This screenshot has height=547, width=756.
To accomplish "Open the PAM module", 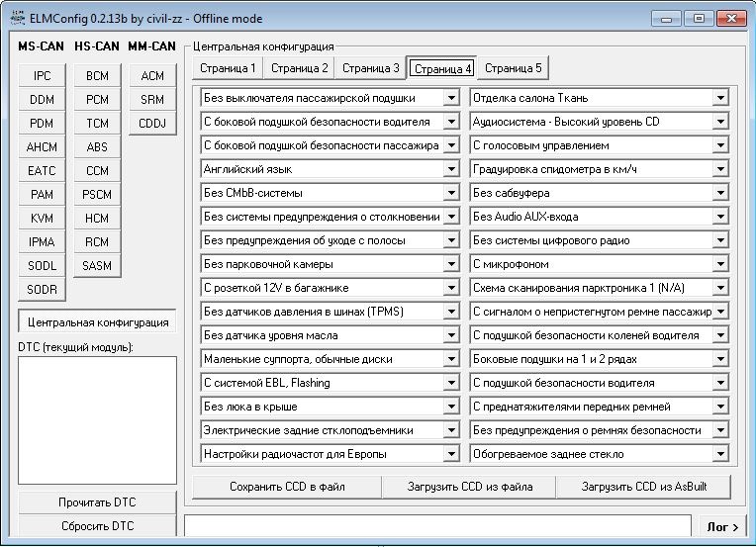I will (42, 194).
